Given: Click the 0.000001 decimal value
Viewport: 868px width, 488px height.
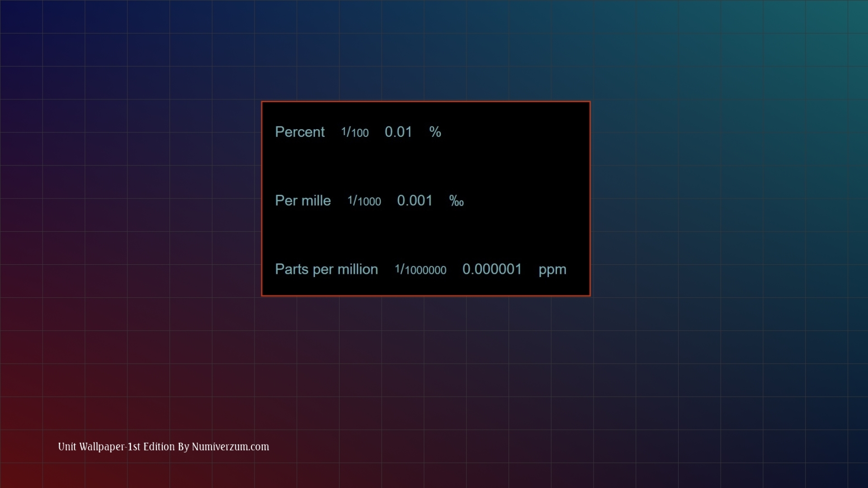Looking at the screenshot, I should [x=492, y=269].
